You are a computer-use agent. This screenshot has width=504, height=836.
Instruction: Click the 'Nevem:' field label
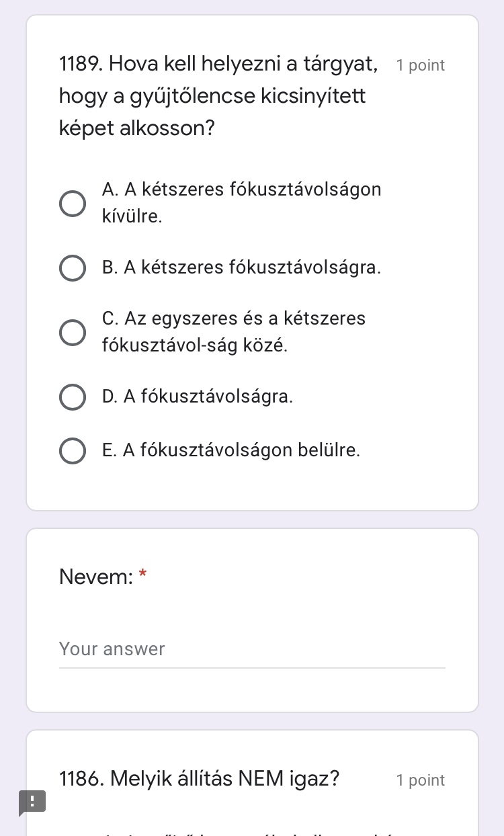pos(96,577)
